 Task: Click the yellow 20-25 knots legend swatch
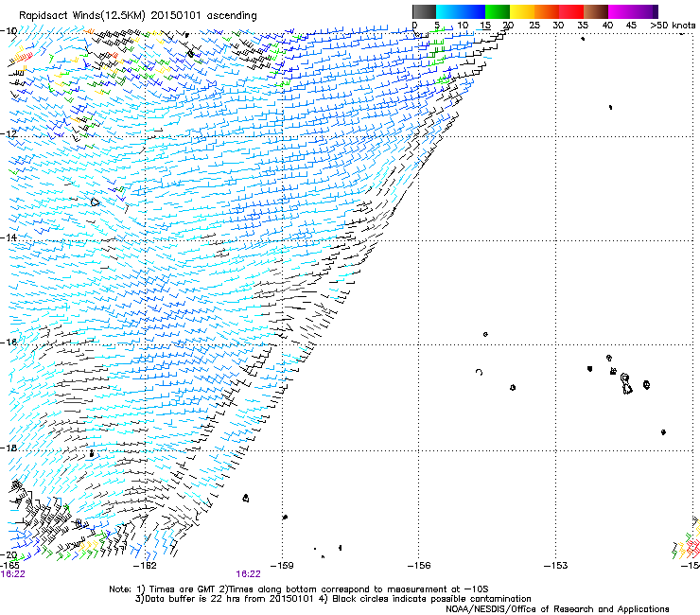tap(522, 11)
